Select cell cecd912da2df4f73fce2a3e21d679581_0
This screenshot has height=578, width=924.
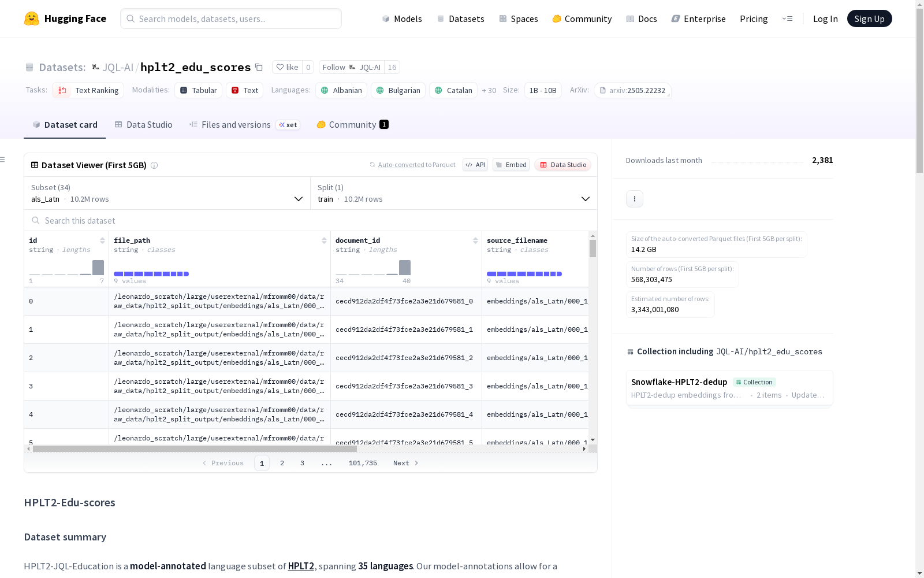(404, 301)
